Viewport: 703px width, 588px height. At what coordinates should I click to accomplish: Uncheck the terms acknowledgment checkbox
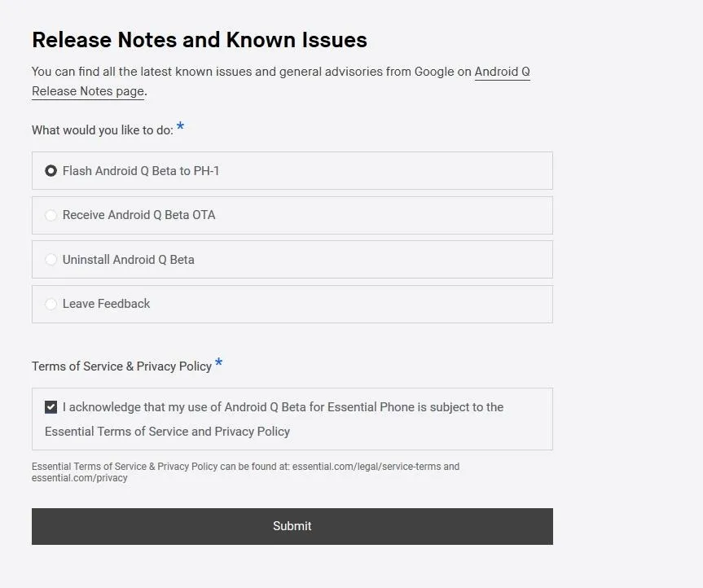[x=51, y=407]
